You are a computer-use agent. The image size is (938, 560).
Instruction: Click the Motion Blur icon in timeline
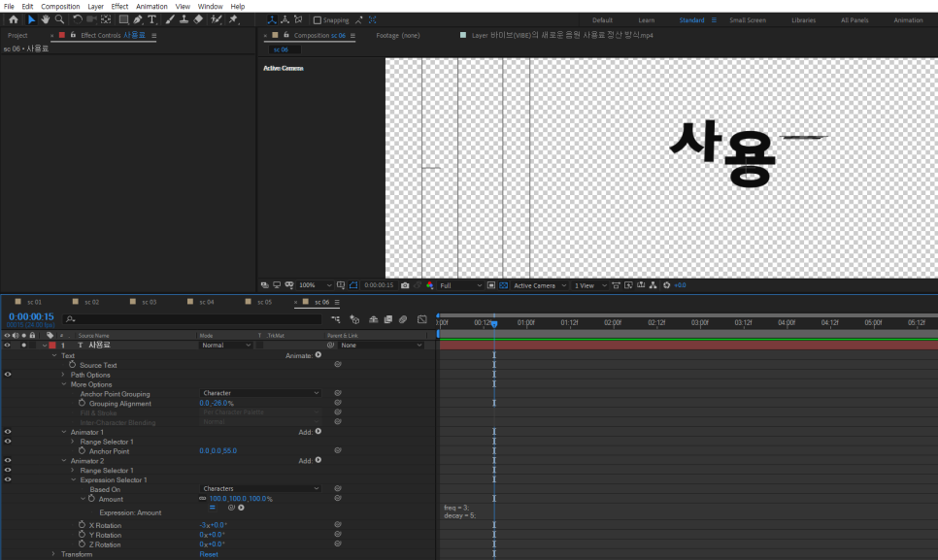403,319
